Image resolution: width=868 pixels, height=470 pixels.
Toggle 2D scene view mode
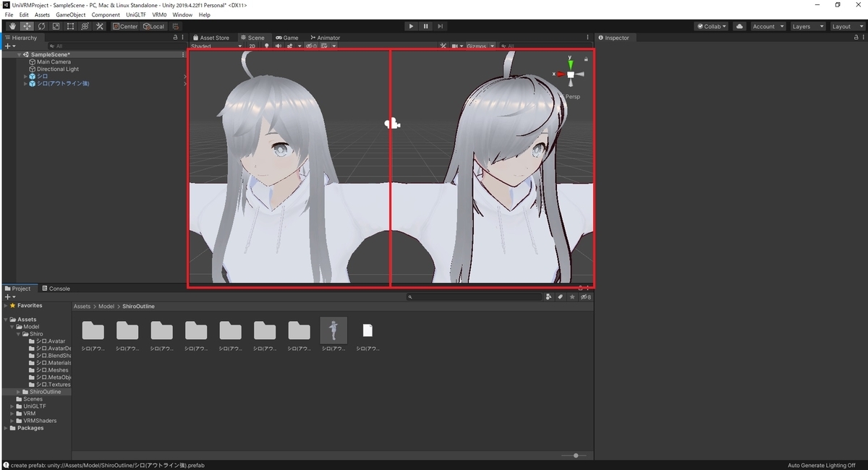[252, 46]
